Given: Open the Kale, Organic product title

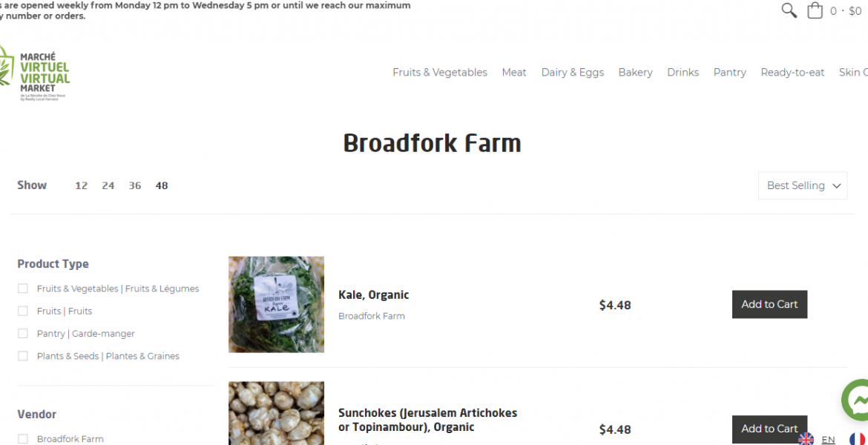Looking at the screenshot, I should [374, 295].
